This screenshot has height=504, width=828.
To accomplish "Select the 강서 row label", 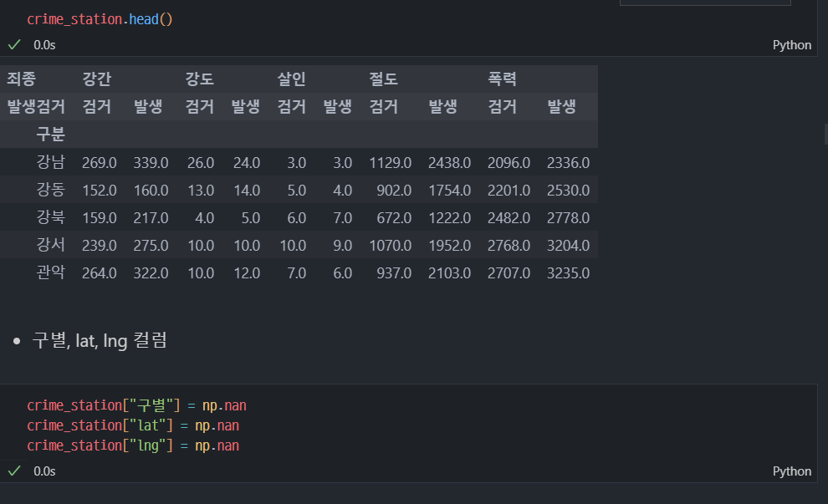I will pos(51,245).
